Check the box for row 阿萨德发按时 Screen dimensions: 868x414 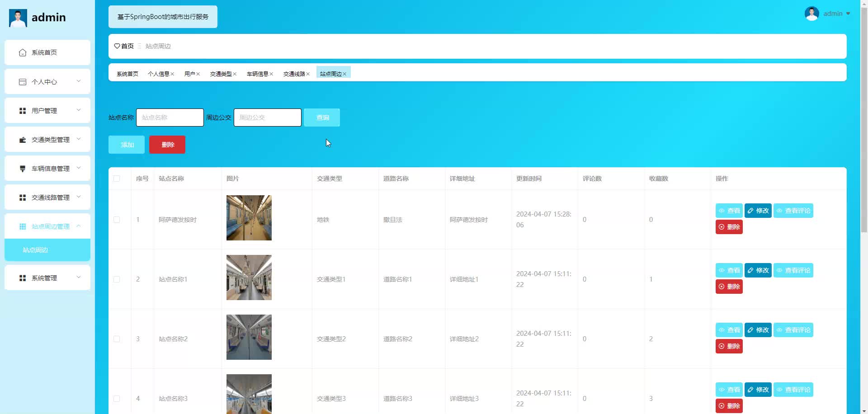tap(117, 220)
